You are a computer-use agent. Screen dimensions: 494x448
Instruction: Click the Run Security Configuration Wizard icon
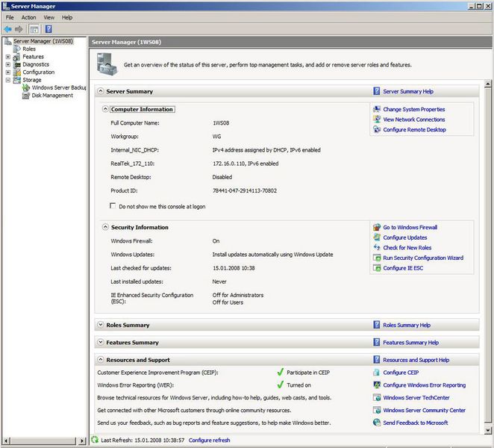(x=377, y=258)
